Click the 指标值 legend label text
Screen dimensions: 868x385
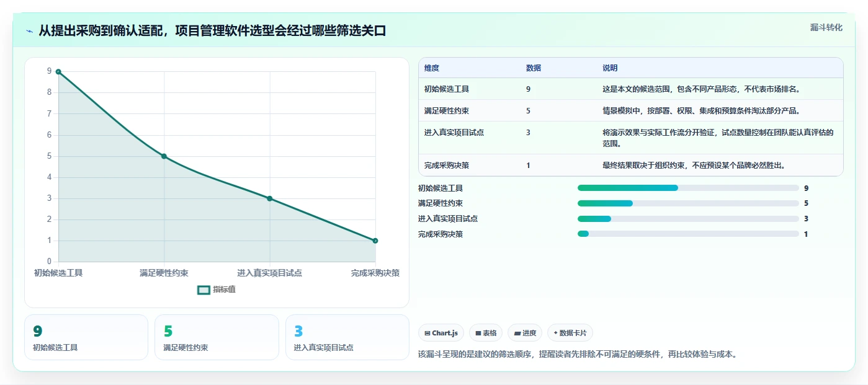pos(225,290)
